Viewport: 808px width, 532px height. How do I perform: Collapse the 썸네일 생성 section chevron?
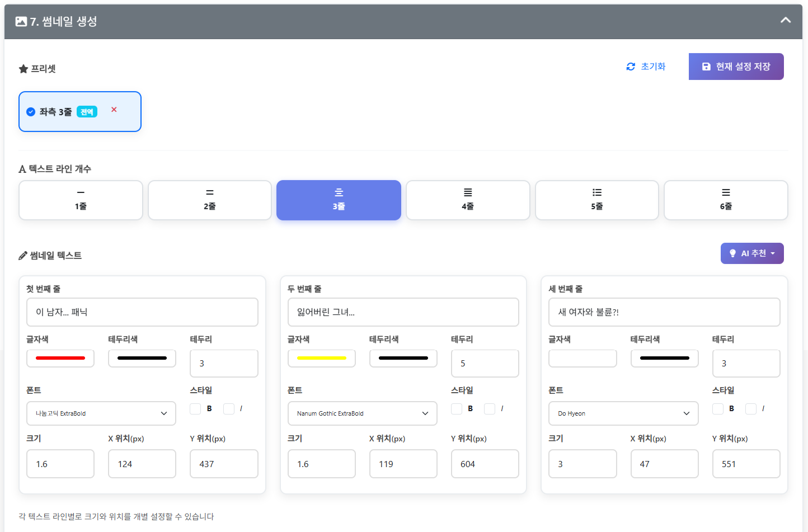click(786, 21)
